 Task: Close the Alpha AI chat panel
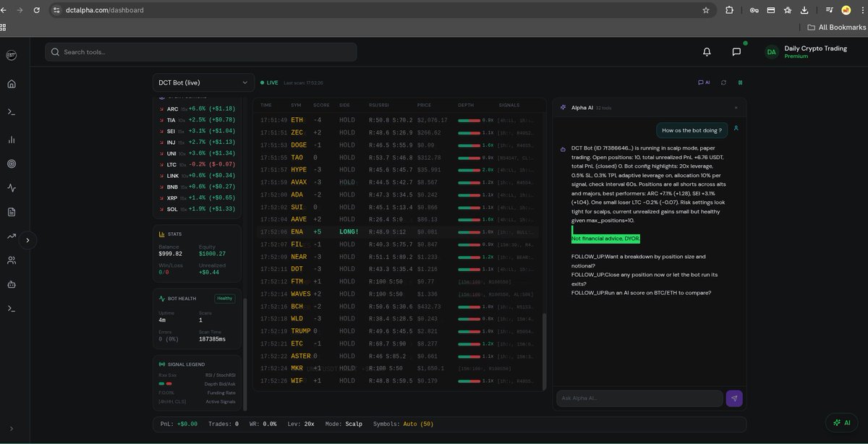[736, 108]
